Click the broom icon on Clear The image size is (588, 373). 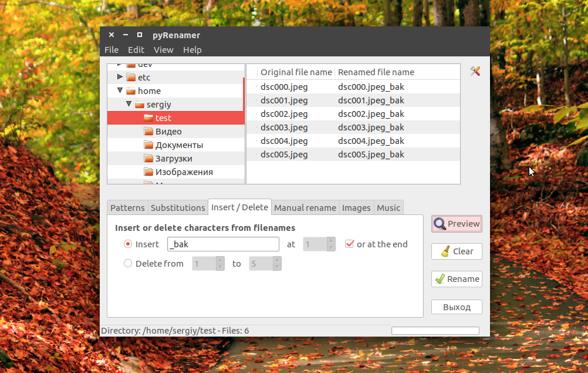coord(445,251)
